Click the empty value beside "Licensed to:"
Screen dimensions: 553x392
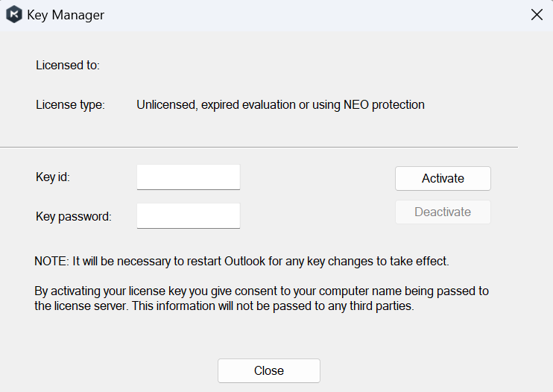[224, 65]
